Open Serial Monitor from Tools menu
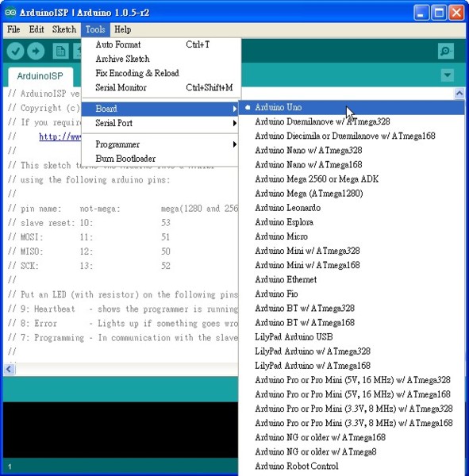This screenshot has width=469, height=476. (x=160, y=88)
